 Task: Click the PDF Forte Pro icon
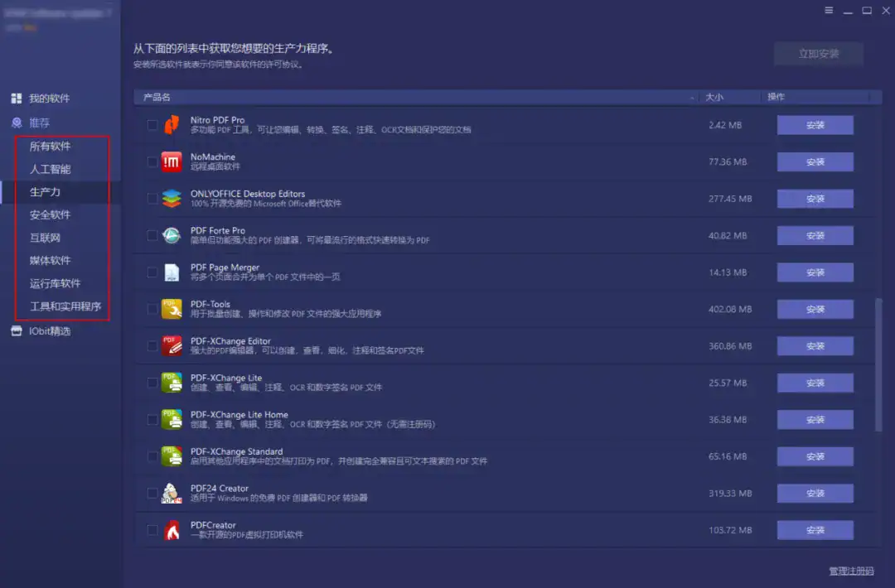pos(172,235)
